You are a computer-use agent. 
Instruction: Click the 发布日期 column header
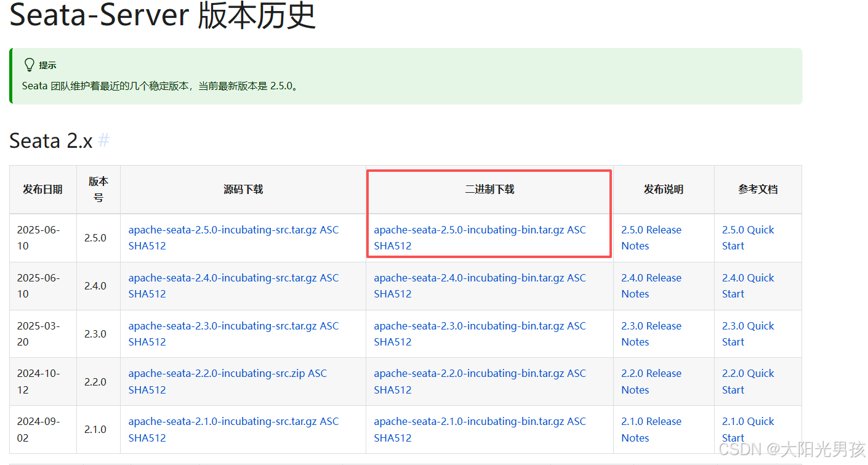tap(42, 189)
